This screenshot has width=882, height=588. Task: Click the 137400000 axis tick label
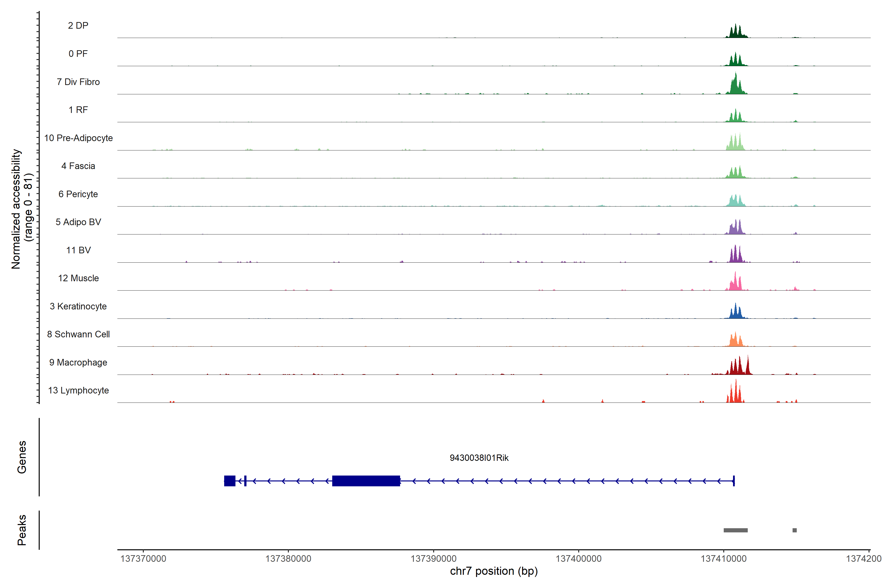click(578, 559)
